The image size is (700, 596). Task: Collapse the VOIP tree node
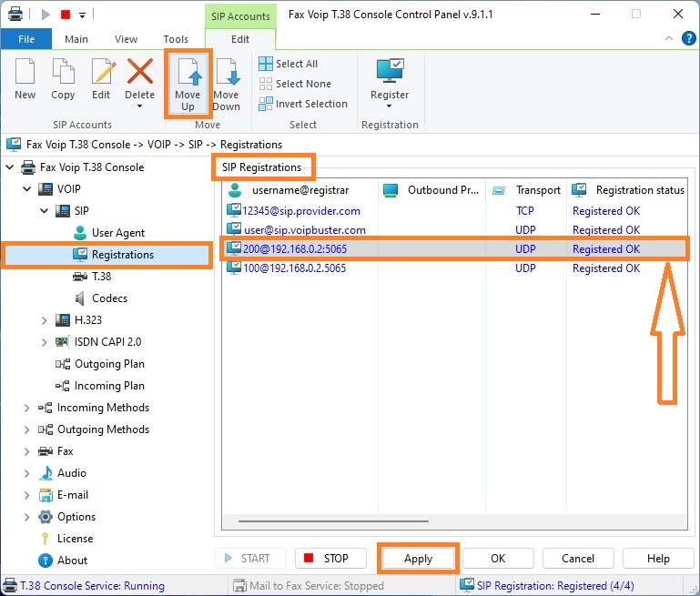pyautogui.click(x=26, y=189)
